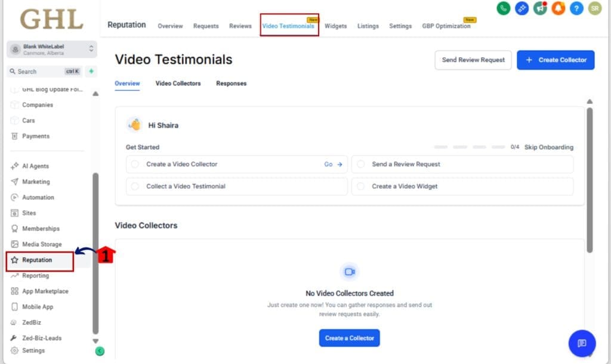Click Skip Onboarding

tap(548, 147)
